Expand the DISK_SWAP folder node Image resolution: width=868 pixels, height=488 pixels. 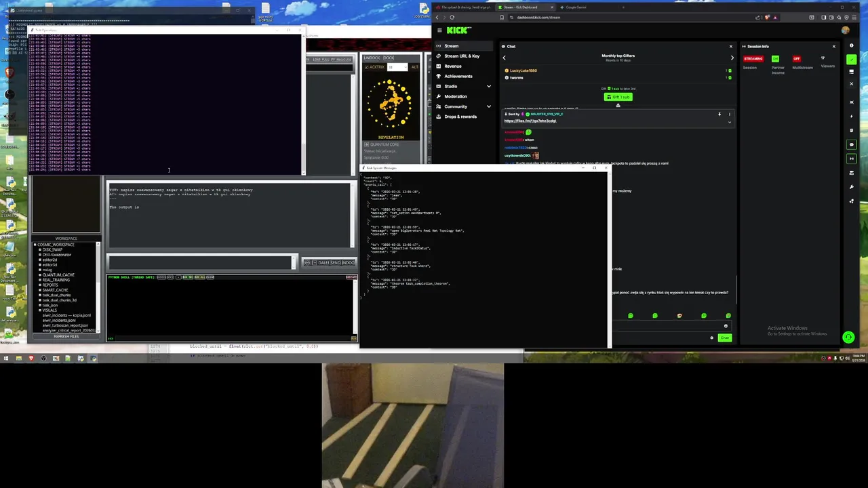(x=40, y=249)
